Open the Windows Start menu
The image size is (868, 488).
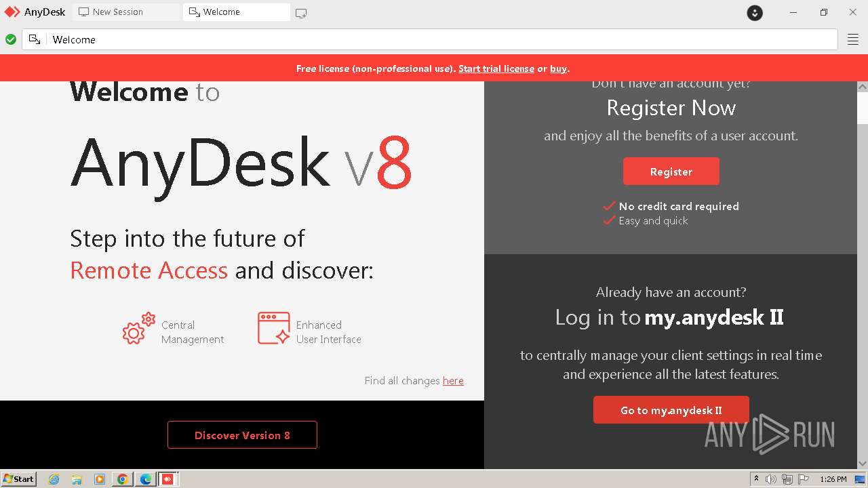[x=19, y=479]
